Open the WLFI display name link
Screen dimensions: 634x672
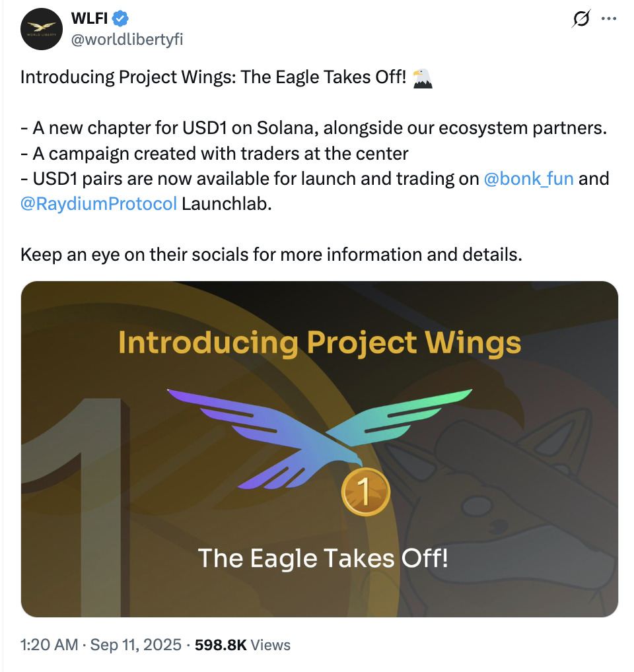pyautogui.click(x=89, y=18)
